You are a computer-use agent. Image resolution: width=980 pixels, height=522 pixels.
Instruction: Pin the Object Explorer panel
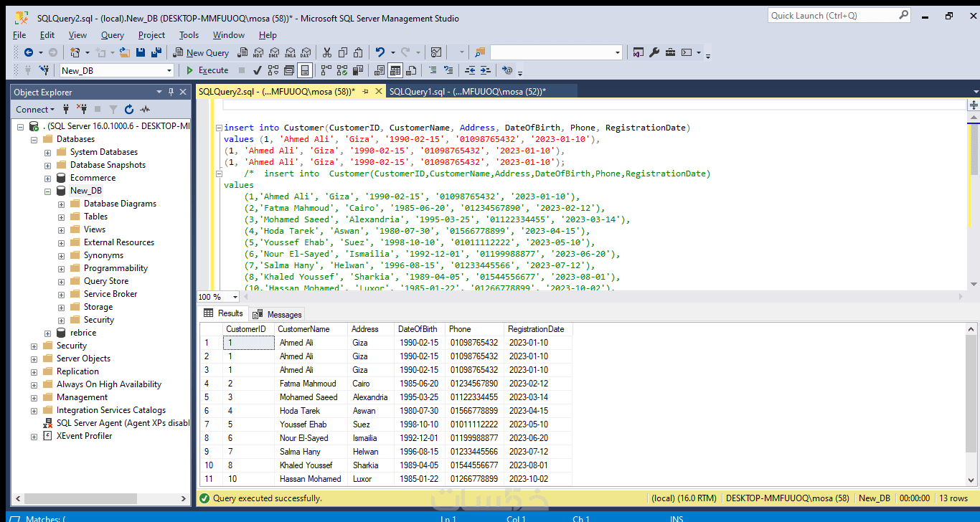point(171,92)
